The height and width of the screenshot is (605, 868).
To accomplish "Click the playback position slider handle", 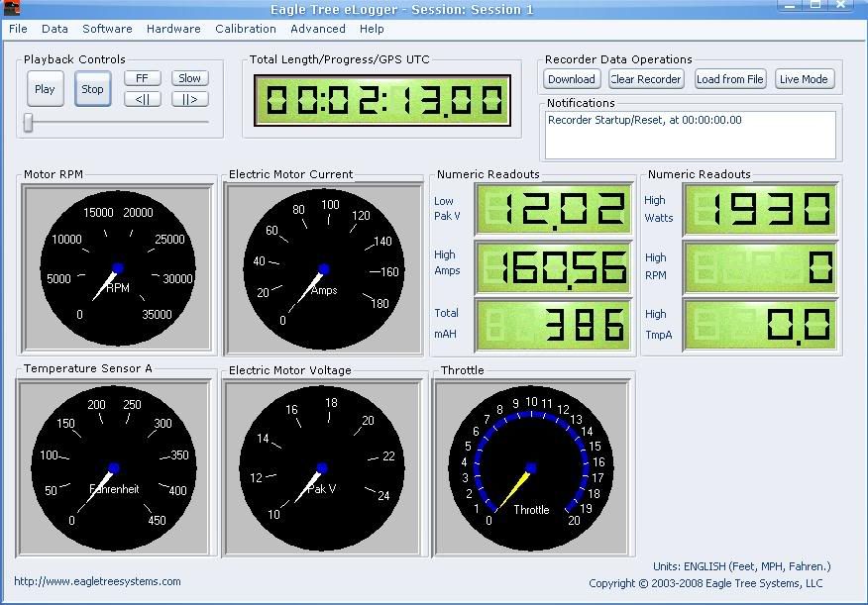I will (29, 122).
